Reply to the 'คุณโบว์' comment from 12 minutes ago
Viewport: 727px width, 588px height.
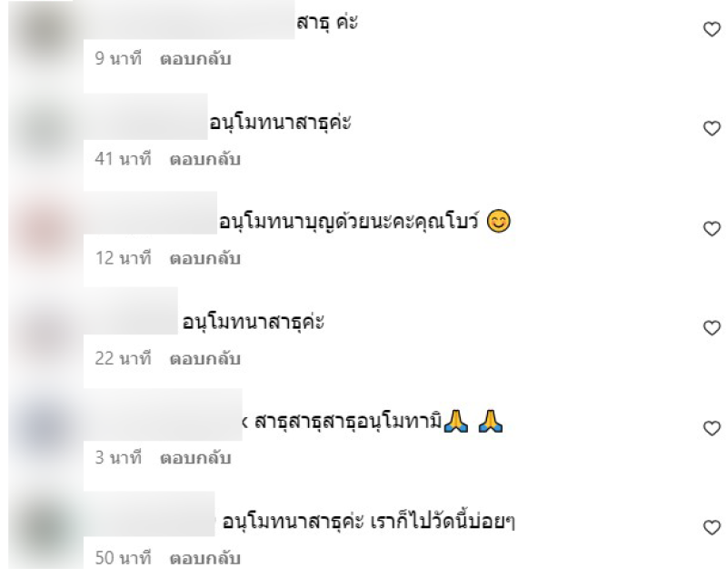tap(205, 258)
